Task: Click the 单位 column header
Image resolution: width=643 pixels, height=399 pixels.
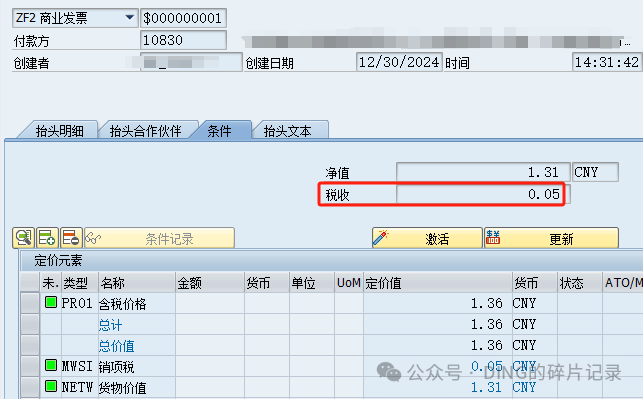Action: point(312,283)
